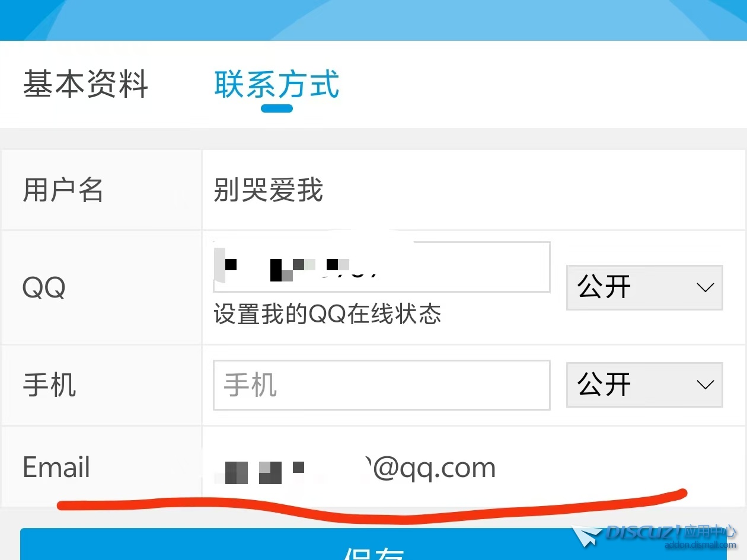Click the 手机 row label
Screen dimensions: 747x560
click(49, 385)
